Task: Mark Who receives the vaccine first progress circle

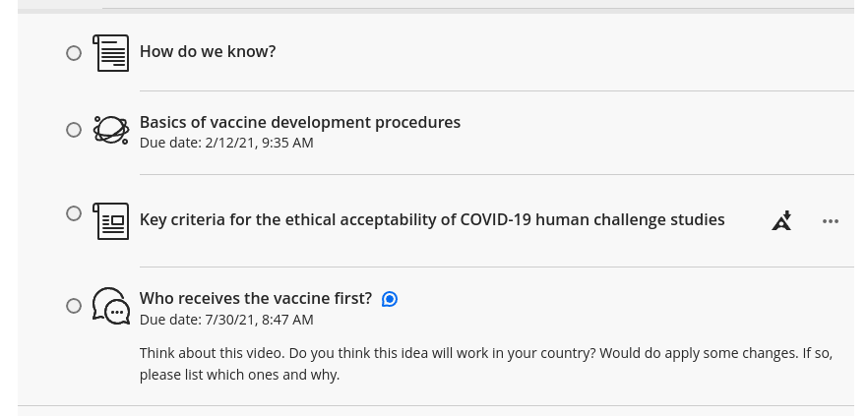Action: click(x=74, y=306)
